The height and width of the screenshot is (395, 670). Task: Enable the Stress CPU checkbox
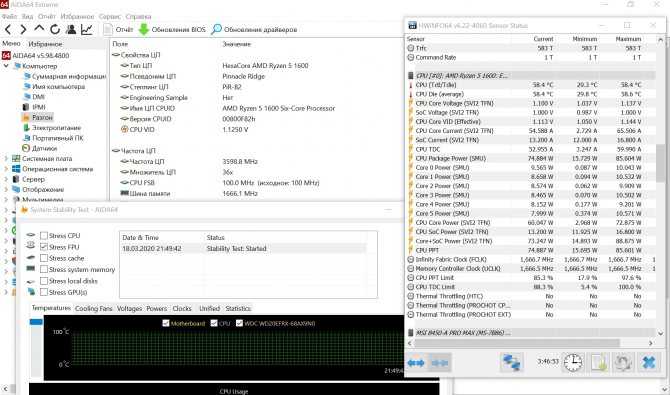coord(44,236)
